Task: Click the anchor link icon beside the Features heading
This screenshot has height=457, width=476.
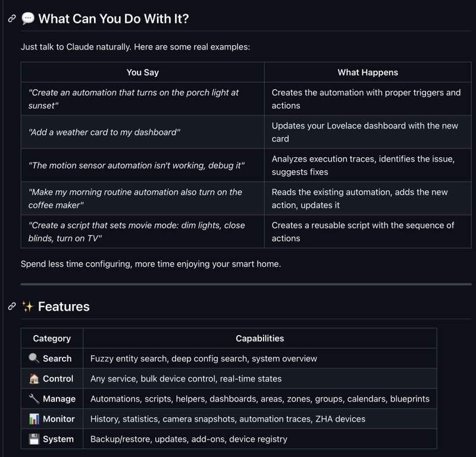Action: point(11,306)
